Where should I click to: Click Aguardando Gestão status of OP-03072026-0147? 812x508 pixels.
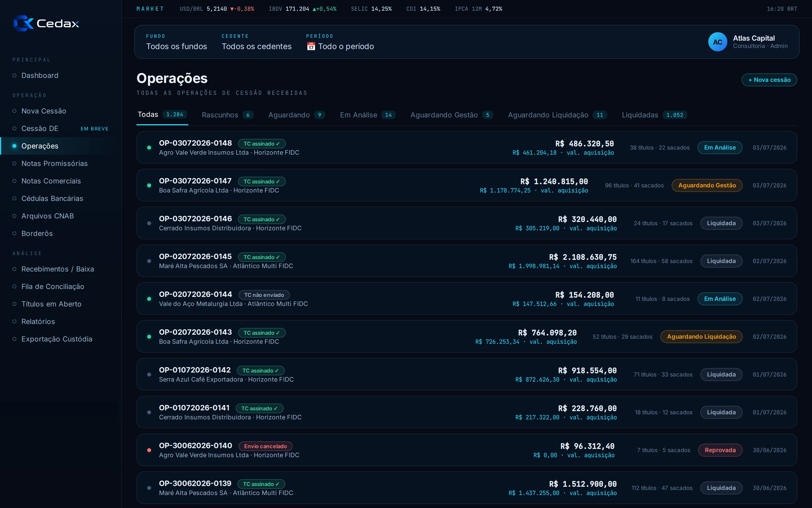coord(707,185)
